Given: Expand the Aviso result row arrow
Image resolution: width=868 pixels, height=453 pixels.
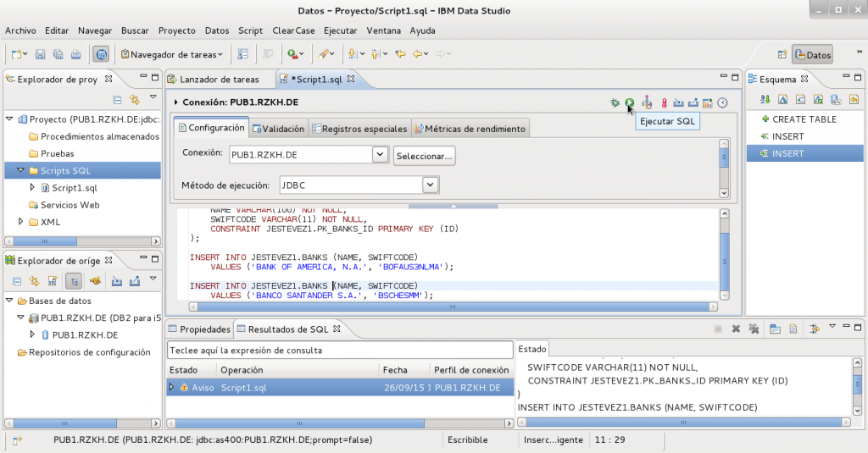Looking at the screenshot, I should click(x=171, y=387).
